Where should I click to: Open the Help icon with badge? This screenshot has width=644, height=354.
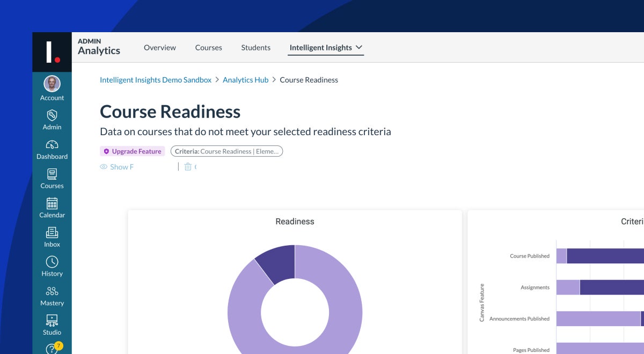point(52,349)
